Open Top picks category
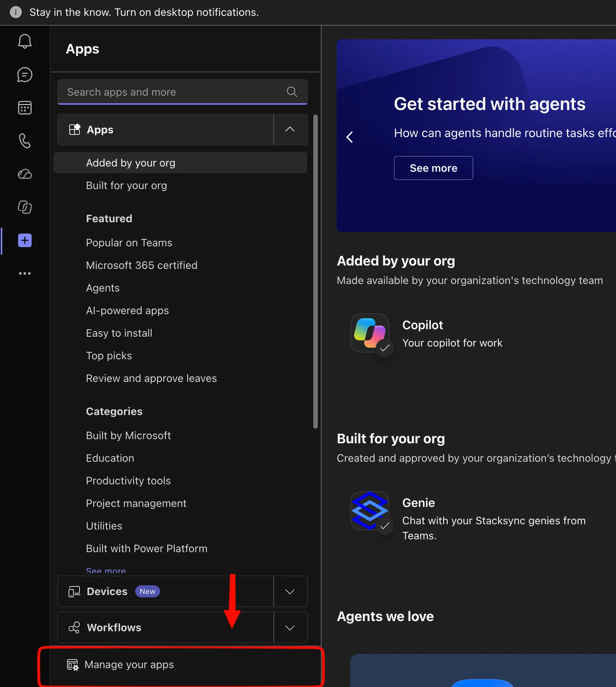 tap(109, 356)
